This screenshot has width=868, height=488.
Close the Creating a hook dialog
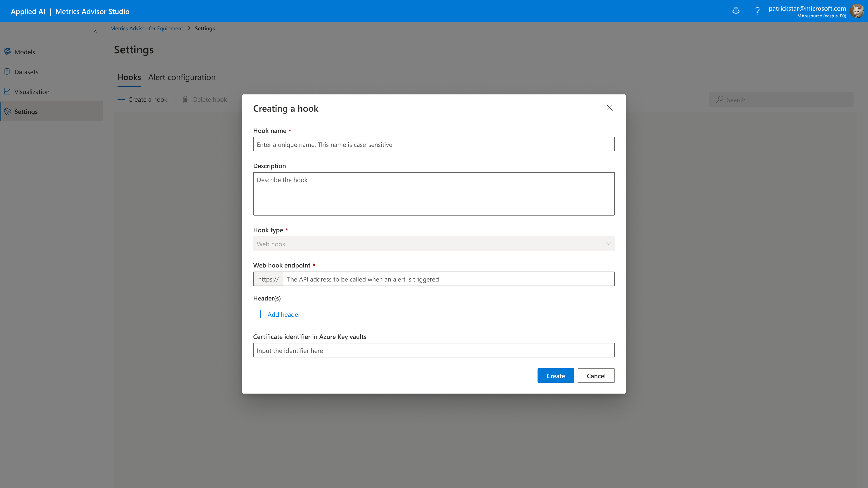click(x=609, y=108)
